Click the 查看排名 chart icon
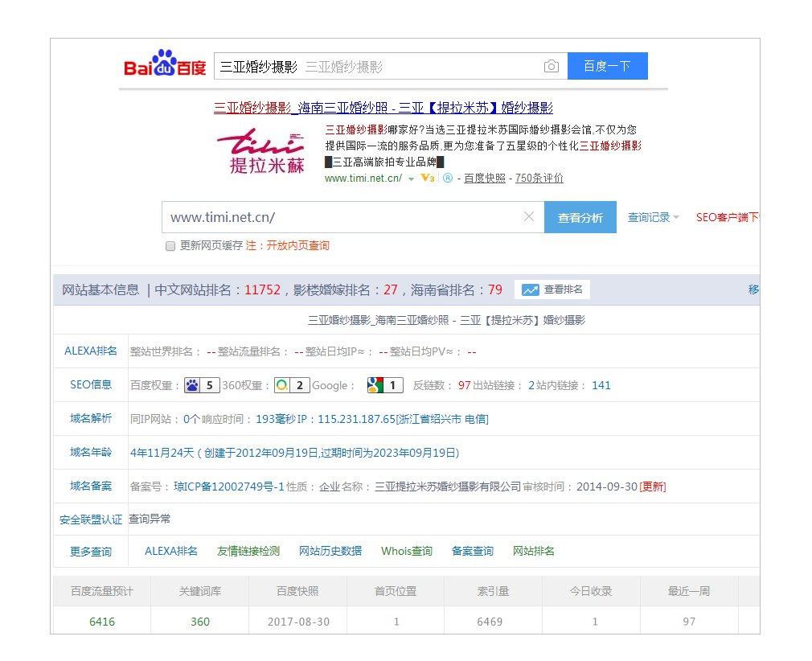The image size is (812, 661). tap(531, 289)
